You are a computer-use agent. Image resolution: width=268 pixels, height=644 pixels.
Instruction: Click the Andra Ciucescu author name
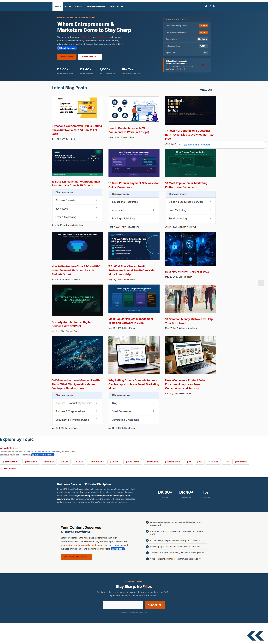tap(72, 280)
